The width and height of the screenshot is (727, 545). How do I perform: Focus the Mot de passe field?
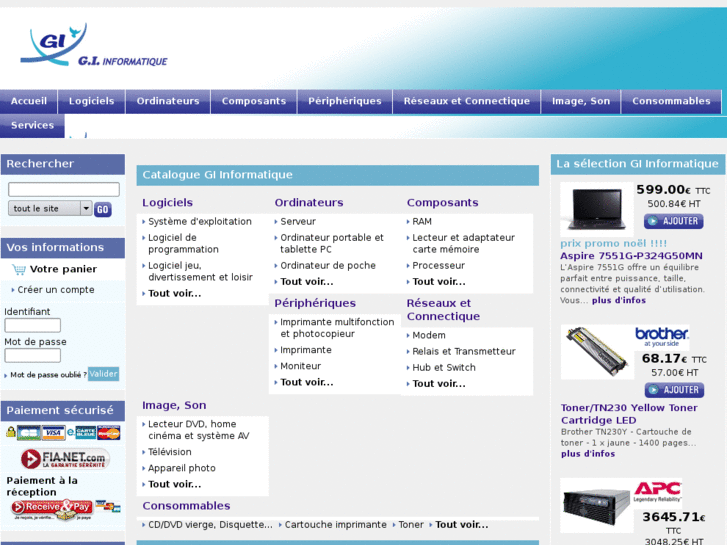(32, 355)
